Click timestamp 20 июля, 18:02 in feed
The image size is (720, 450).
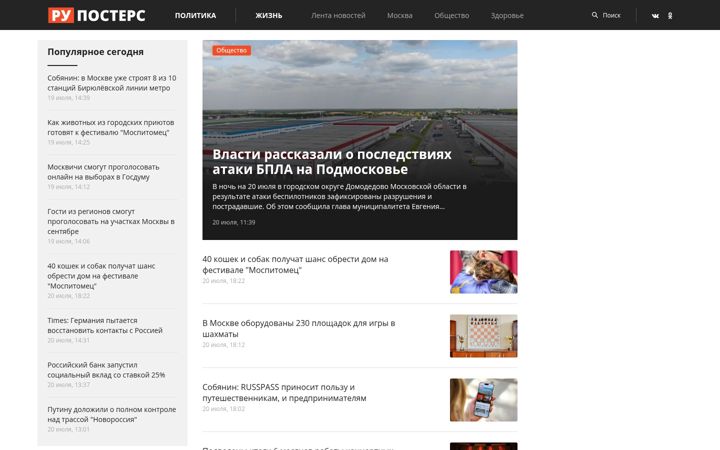[224, 409]
